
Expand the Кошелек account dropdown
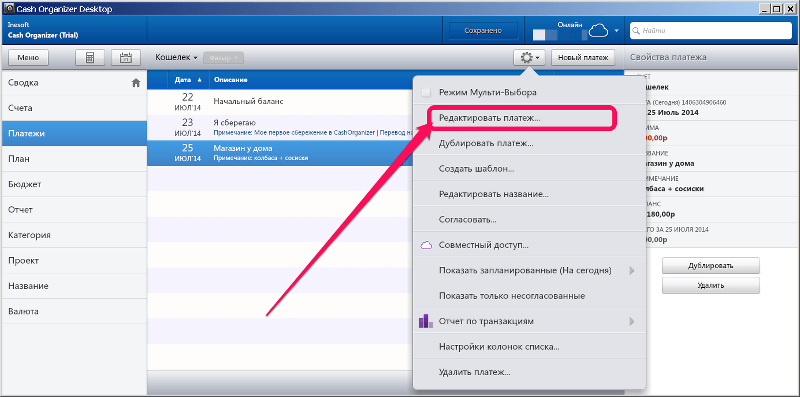point(176,58)
